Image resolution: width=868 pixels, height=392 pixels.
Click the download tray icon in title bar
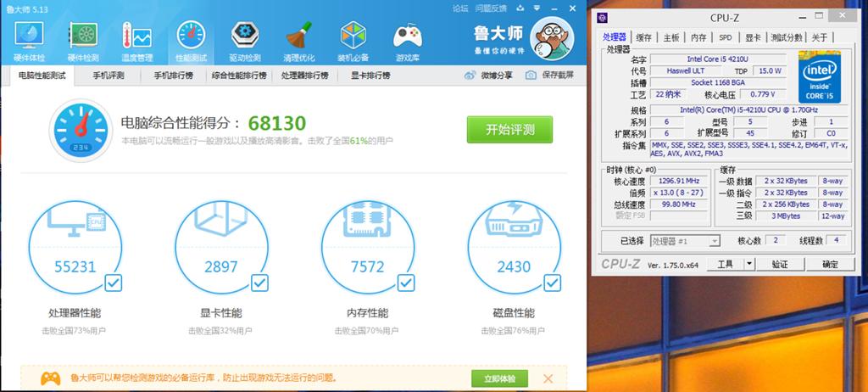(520, 8)
